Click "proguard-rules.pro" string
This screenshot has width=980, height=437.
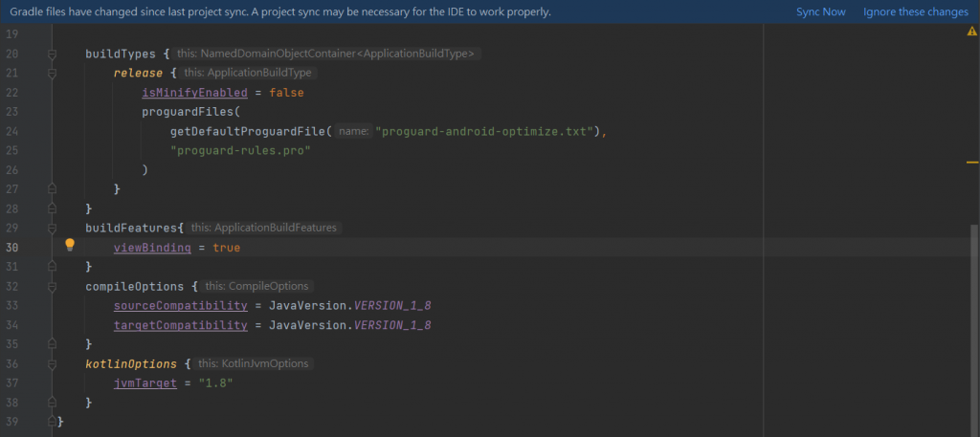pyautogui.click(x=240, y=150)
